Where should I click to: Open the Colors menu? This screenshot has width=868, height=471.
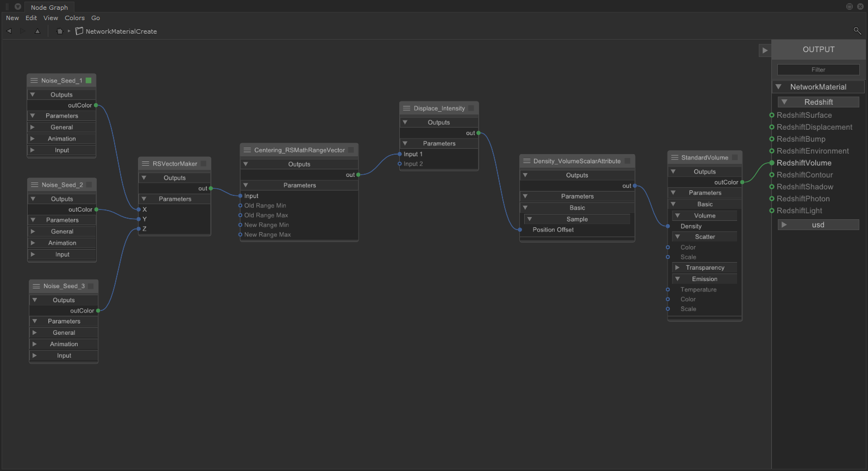(74, 18)
